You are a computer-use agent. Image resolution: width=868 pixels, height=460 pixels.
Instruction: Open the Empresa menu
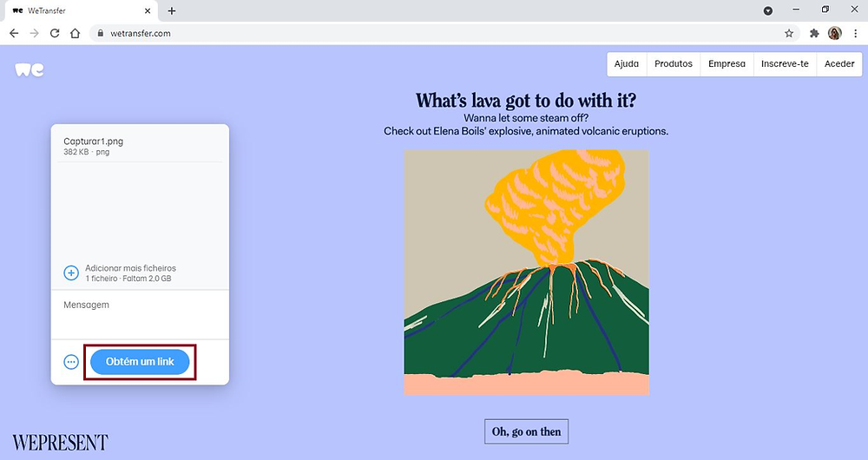coord(727,63)
